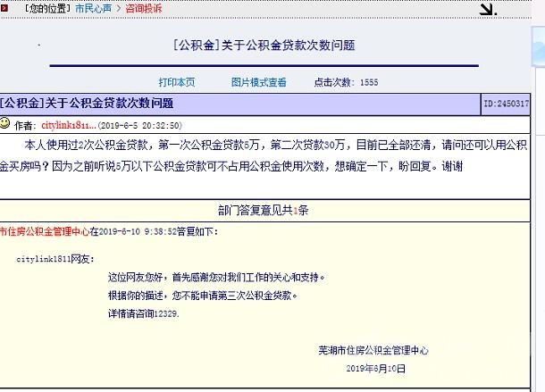Viewport: 545px width, 392px height.
Task: Click the page title 关于公积金贷款次数问题
Action: click(264, 46)
